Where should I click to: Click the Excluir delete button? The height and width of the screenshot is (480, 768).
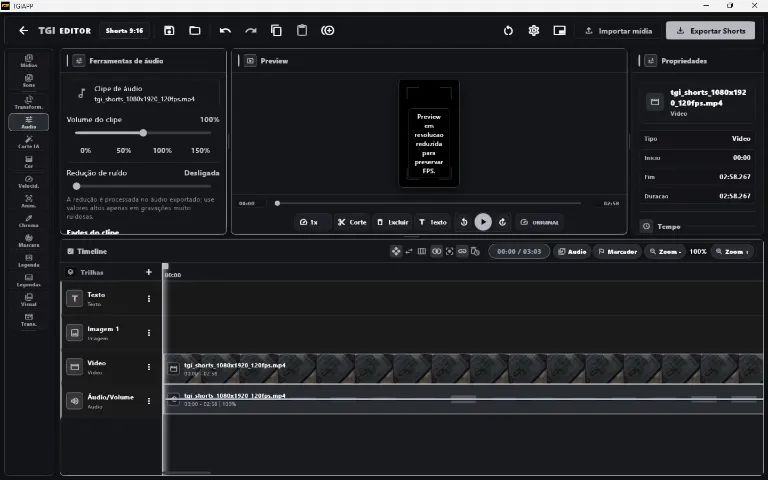point(392,222)
